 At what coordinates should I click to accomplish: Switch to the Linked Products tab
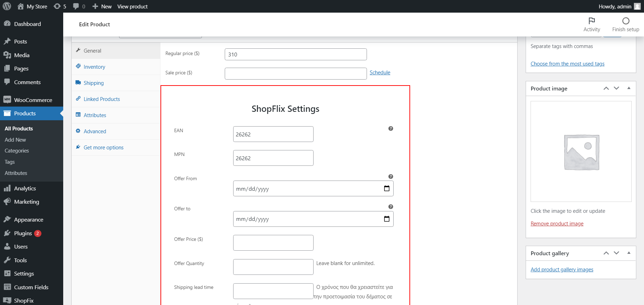tap(116, 99)
